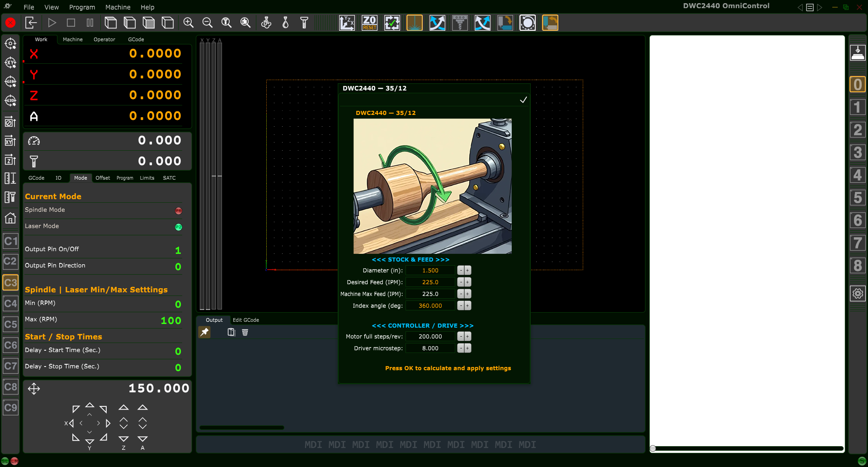Viewport: 868px width, 467px height.
Task: Open the Limits tab
Action: click(x=146, y=178)
